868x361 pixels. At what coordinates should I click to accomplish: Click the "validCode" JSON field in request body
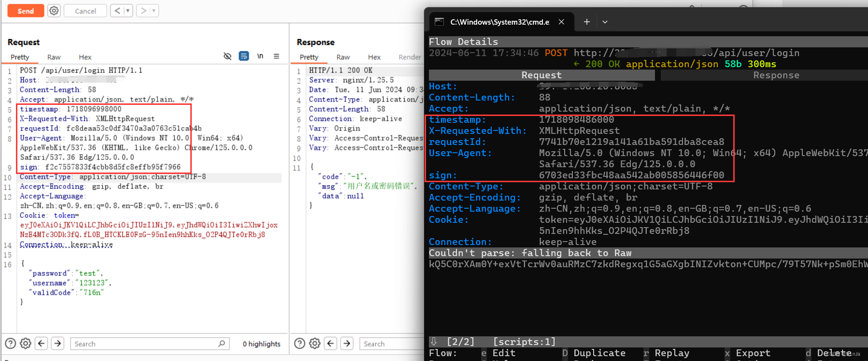point(66,293)
